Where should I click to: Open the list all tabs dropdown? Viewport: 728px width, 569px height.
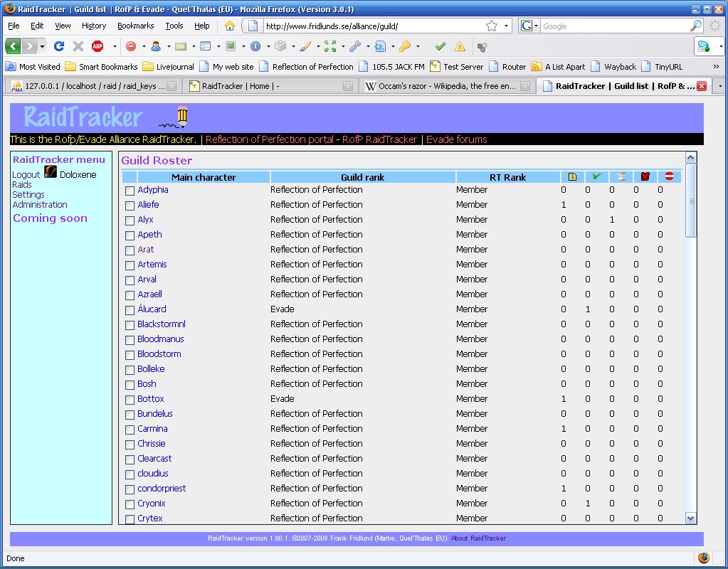point(719,86)
